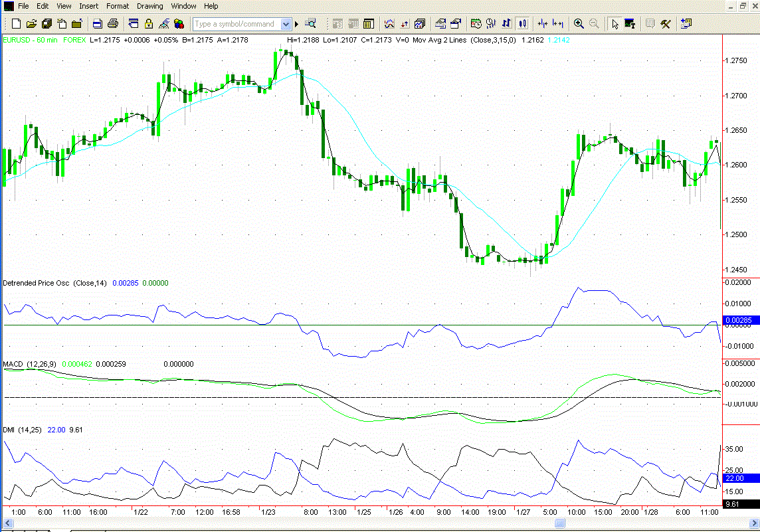Click the MACD (12,26,9) label

click(x=30, y=364)
